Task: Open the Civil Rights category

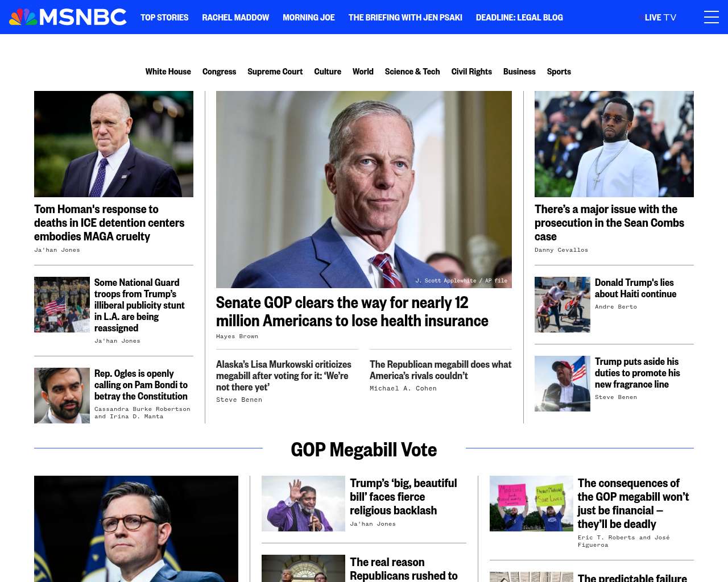Action: tap(471, 72)
